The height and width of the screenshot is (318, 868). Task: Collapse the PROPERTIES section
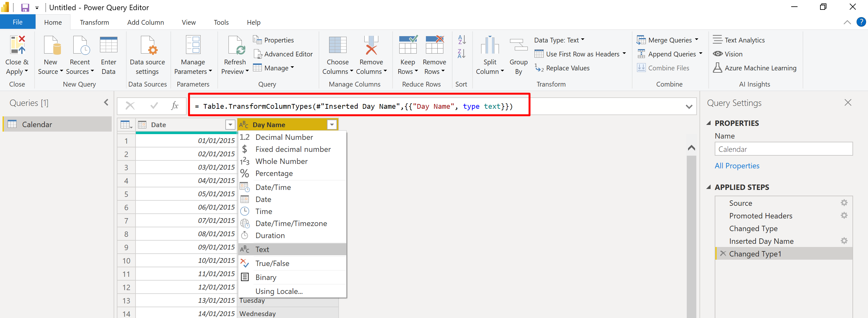pyautogui.click(x=709, y=123)
